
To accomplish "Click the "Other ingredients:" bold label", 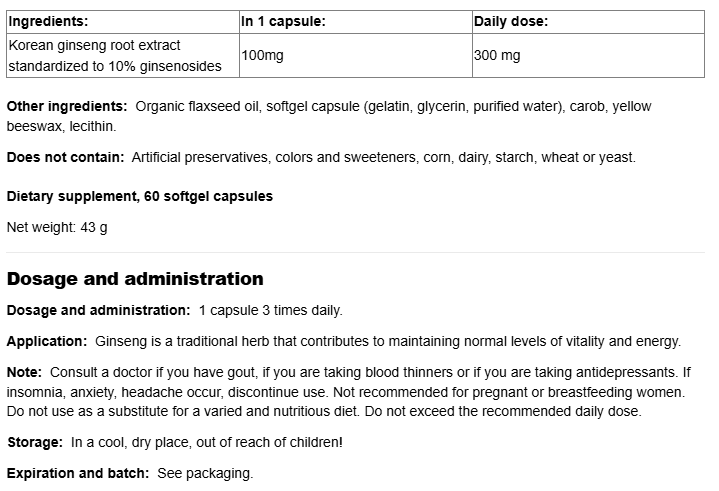I will (67, 106).
